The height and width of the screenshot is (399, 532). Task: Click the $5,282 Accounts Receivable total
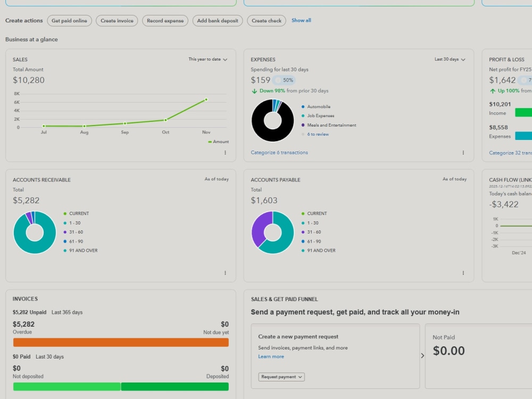(x=26, y=201)
